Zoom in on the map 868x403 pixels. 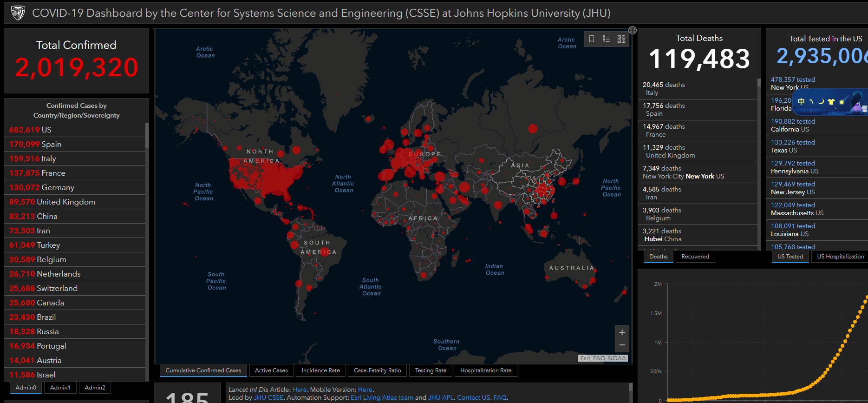pyautogui.click(x=622, y=332)
